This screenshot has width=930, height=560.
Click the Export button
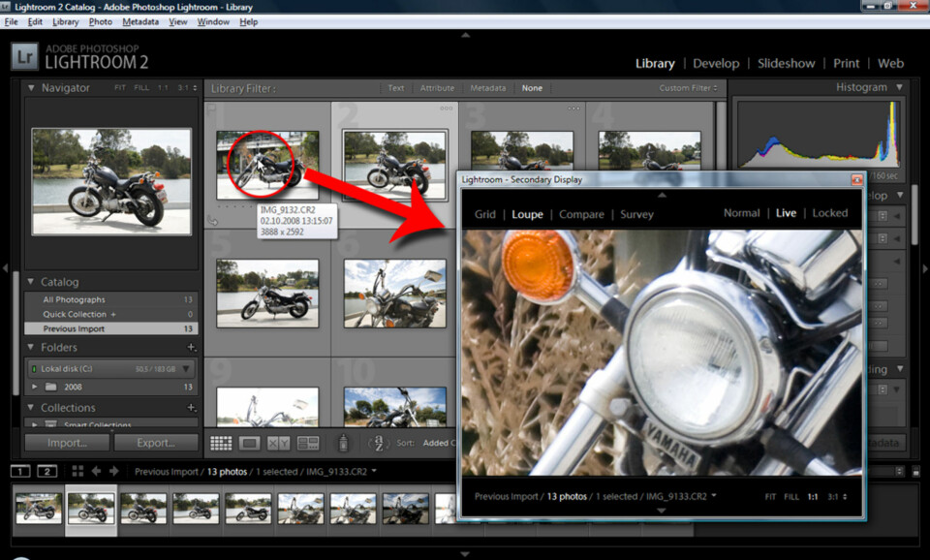(x=156, y=443)
